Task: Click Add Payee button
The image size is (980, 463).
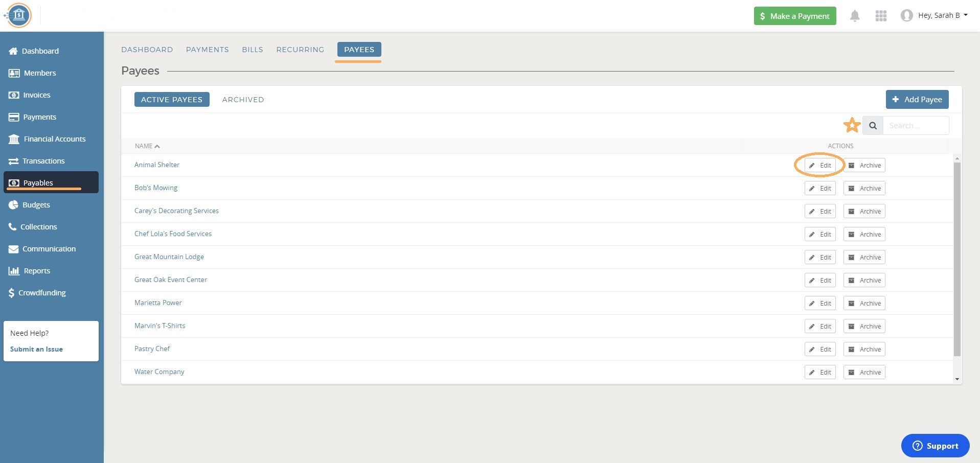Action: pos(917,100)
